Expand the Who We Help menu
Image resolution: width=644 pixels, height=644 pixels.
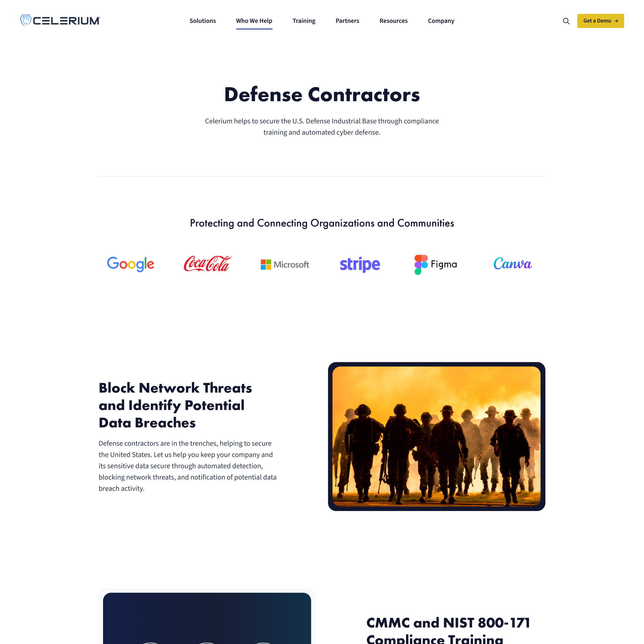click(254, 21)
